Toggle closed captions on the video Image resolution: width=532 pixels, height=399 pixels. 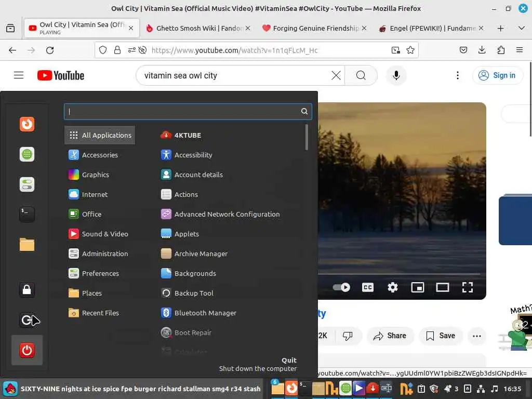tap(368, 287)
